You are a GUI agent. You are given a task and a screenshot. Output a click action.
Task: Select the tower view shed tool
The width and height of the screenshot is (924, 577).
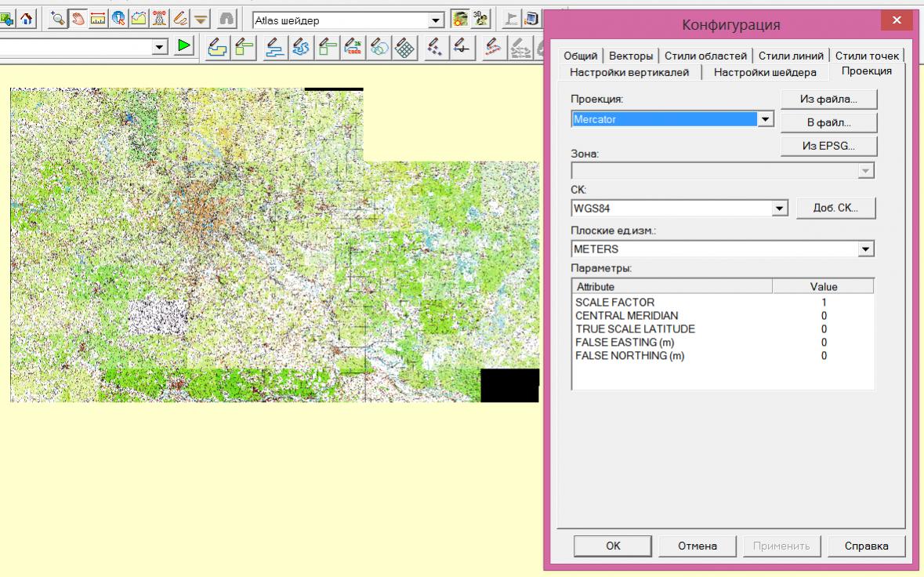(x=160, y=19)
